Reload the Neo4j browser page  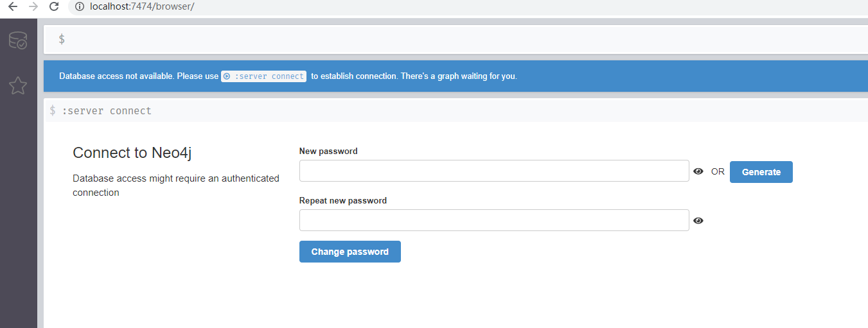54,6
